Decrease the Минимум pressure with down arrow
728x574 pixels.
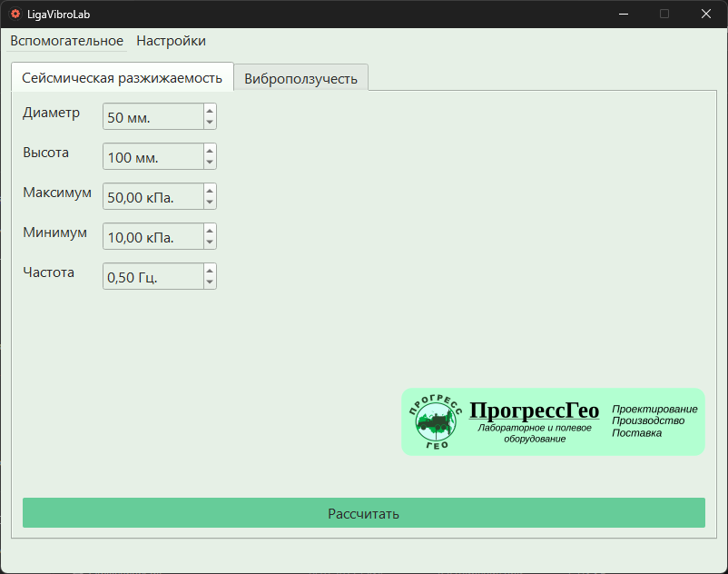click(x=210, y=242)
